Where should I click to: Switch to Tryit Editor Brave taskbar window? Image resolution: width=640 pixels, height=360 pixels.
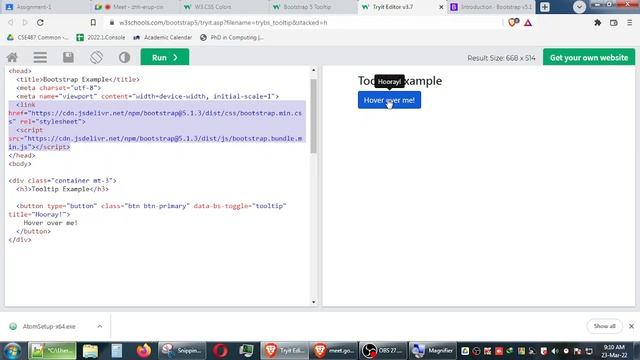click(x=284, y=351)
